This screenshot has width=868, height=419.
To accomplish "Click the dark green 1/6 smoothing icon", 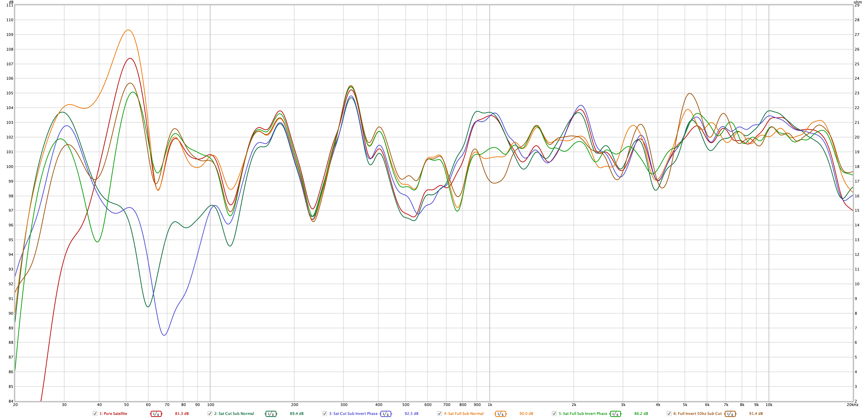I will [x=271, y=414].
